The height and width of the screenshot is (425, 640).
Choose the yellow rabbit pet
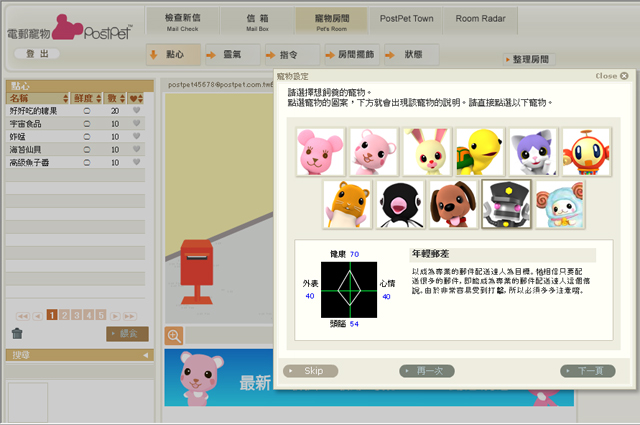427,151
